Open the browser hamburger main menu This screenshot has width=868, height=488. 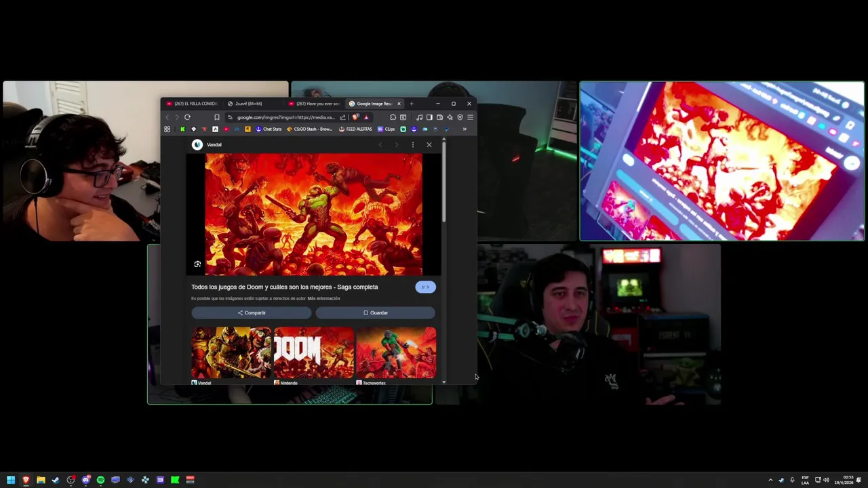(x=470, y=117)
